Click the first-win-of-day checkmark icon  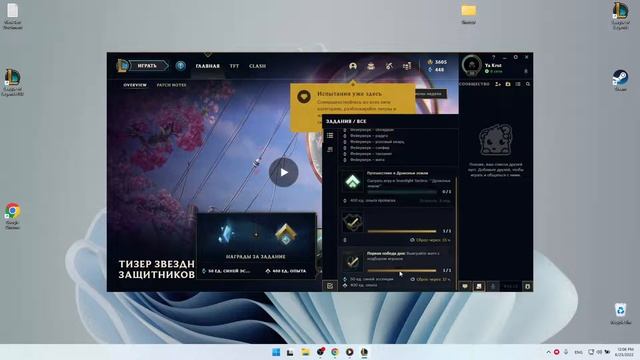tap(352, 262)
